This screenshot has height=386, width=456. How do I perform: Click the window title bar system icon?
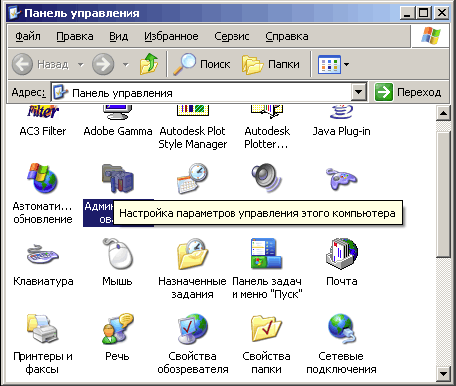coord(14,13)
